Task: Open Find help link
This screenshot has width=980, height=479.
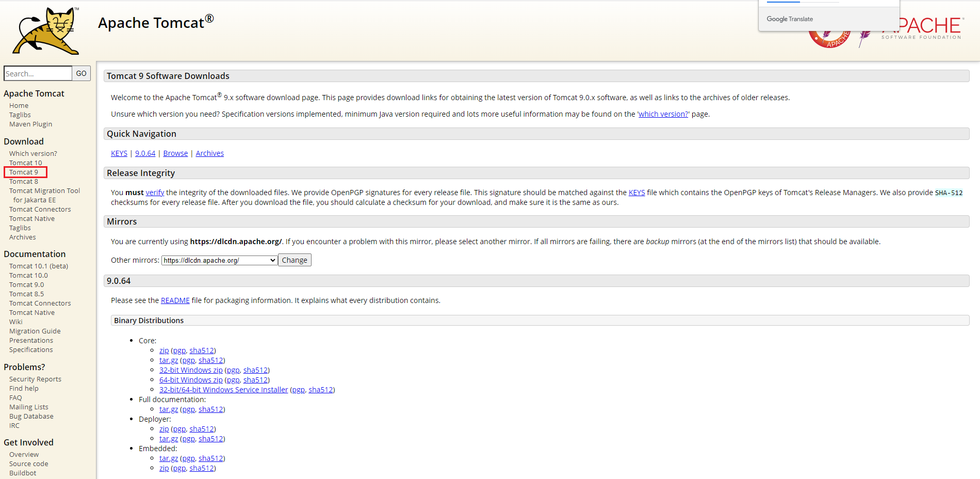Action: coord(24,388)
